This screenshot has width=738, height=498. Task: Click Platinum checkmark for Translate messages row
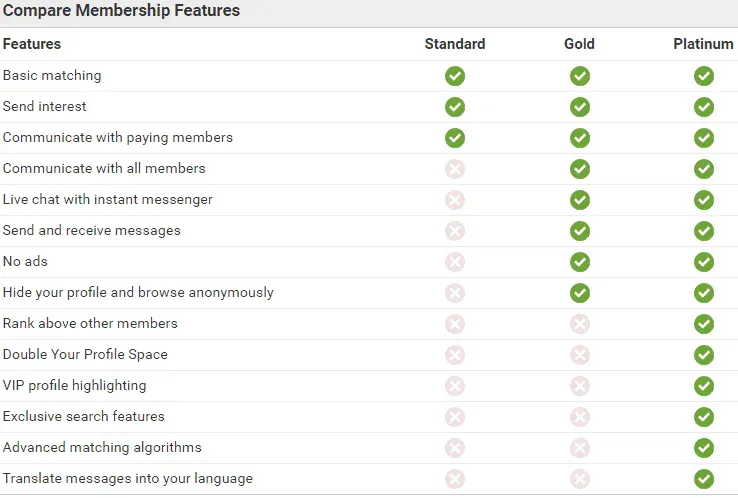tap(704, 479)
